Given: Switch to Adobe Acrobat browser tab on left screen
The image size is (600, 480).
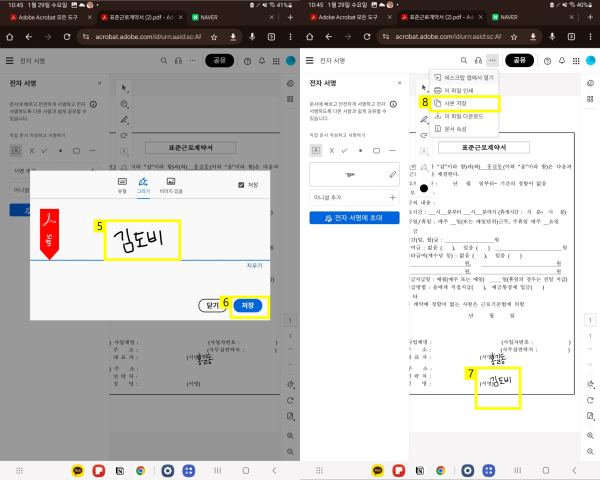Looking at the screenshot, I should tap(48, 17).
